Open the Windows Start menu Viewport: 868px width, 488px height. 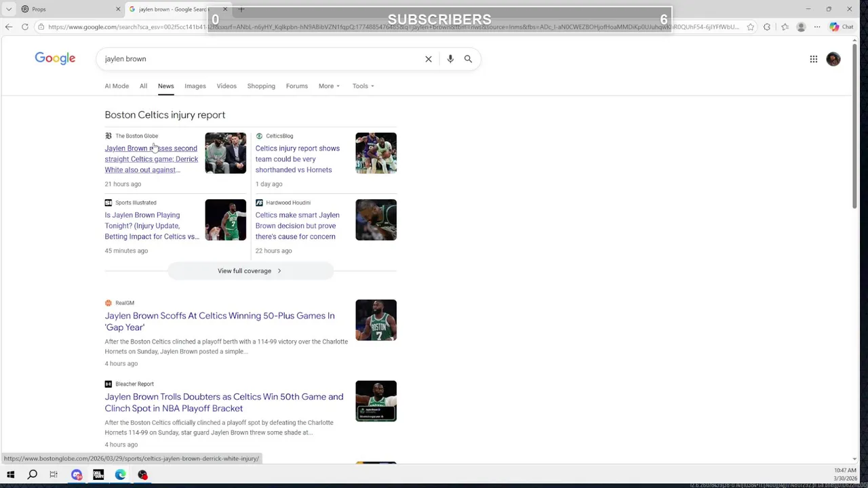coord(10,475)
